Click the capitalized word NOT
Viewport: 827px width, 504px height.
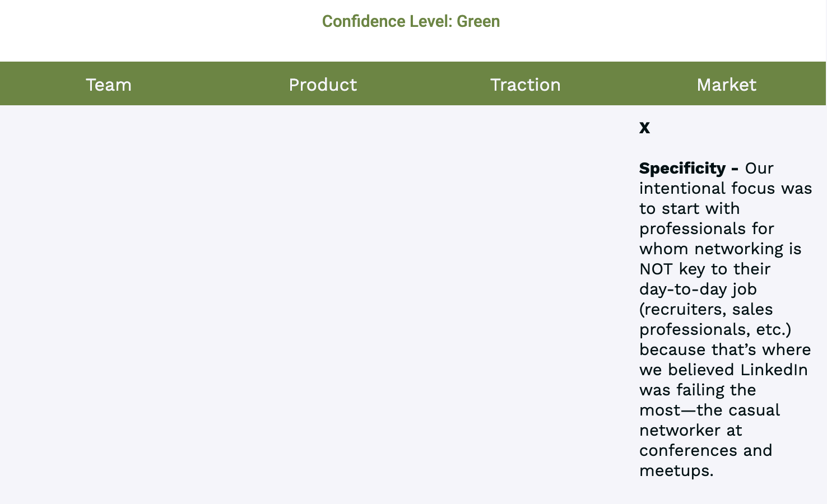pyautogui.click(x=656, y=269)
